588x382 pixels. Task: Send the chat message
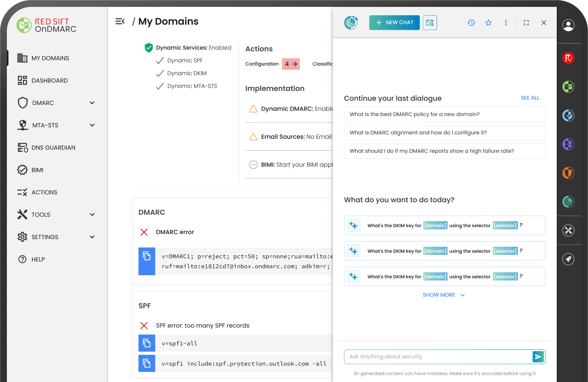(538, 357)
